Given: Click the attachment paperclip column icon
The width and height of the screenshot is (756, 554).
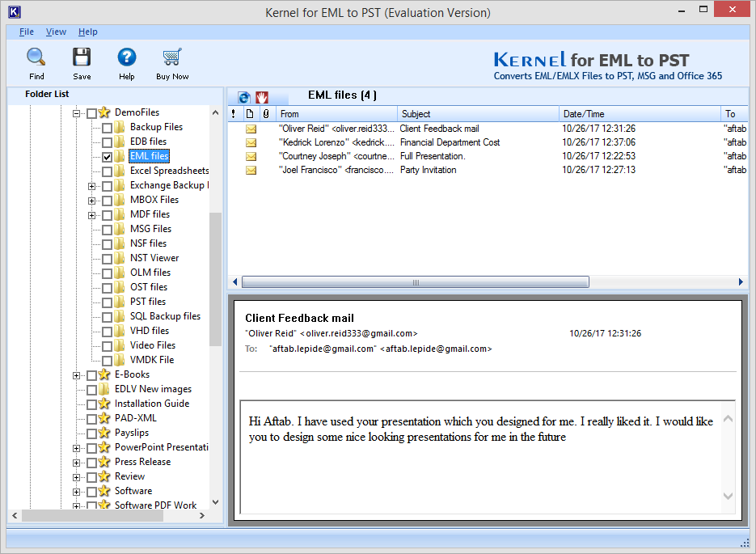Looking at the screenshot, I should click(x=266, y=114).
